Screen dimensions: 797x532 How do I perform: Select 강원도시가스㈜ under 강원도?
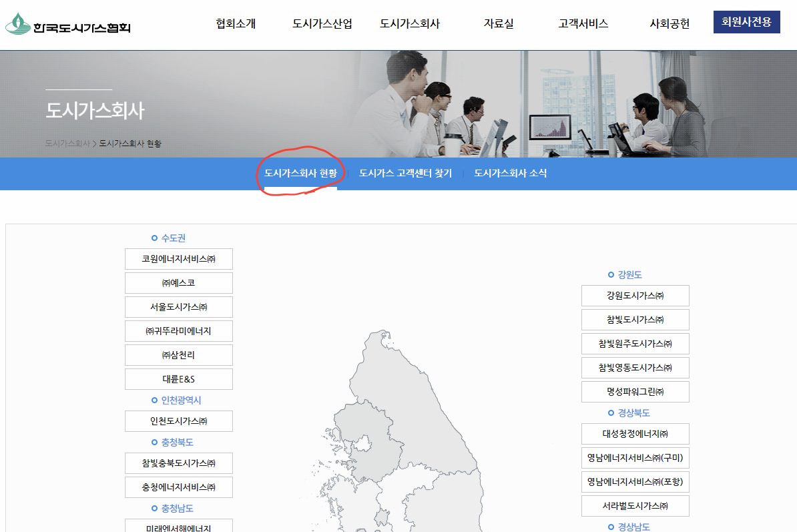tap(634, 295)
